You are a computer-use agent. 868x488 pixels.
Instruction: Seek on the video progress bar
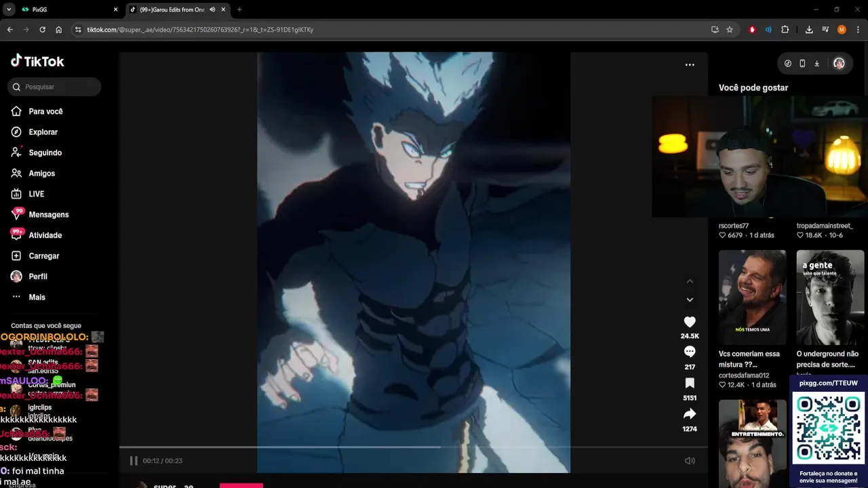pyautogui.click(x=413, y=447)
